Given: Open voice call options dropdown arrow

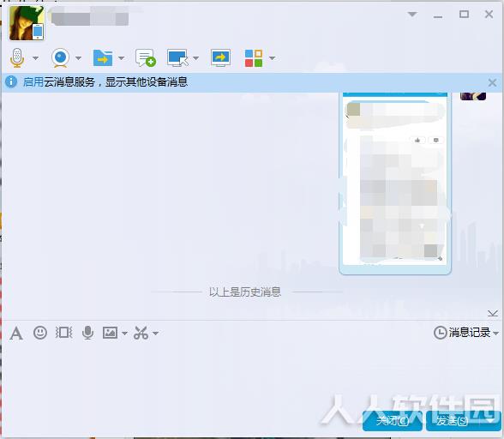Looking at the screenshot, I should pyautogui.click(x=36, y=58).
